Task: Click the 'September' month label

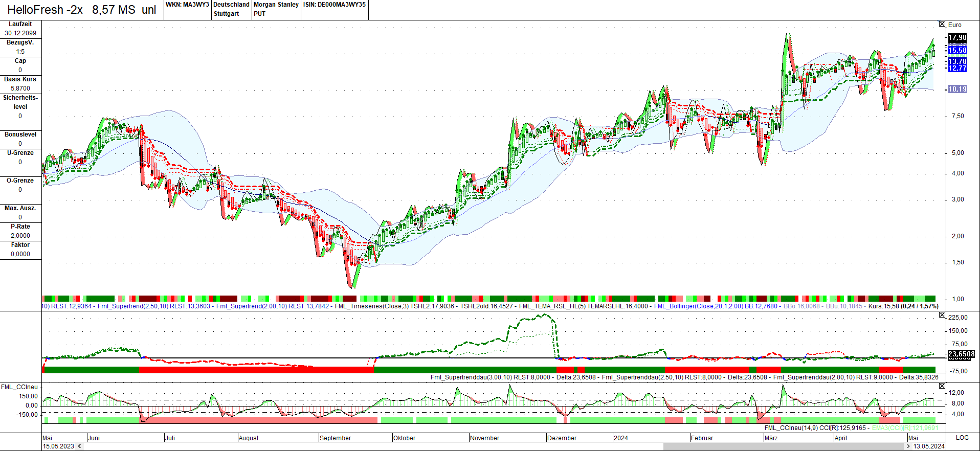Action: [x=335, y=438]
